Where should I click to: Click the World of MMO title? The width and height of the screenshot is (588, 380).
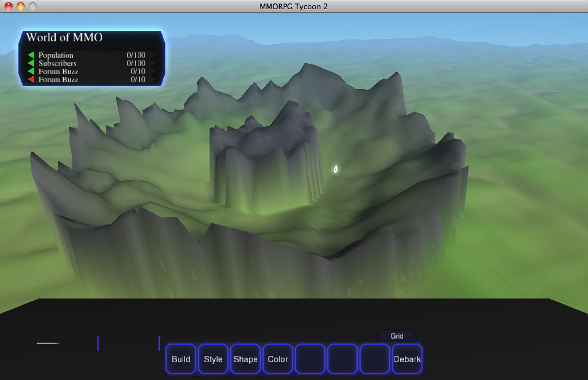coord(64,37)
